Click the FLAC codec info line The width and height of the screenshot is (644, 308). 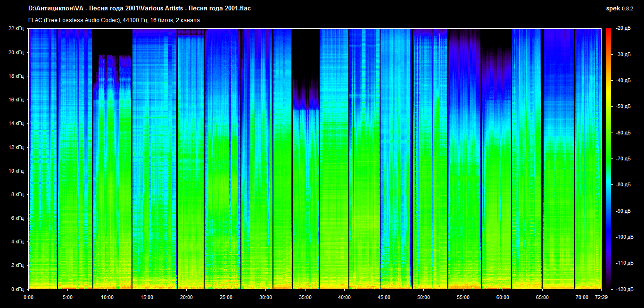(114, 20)
